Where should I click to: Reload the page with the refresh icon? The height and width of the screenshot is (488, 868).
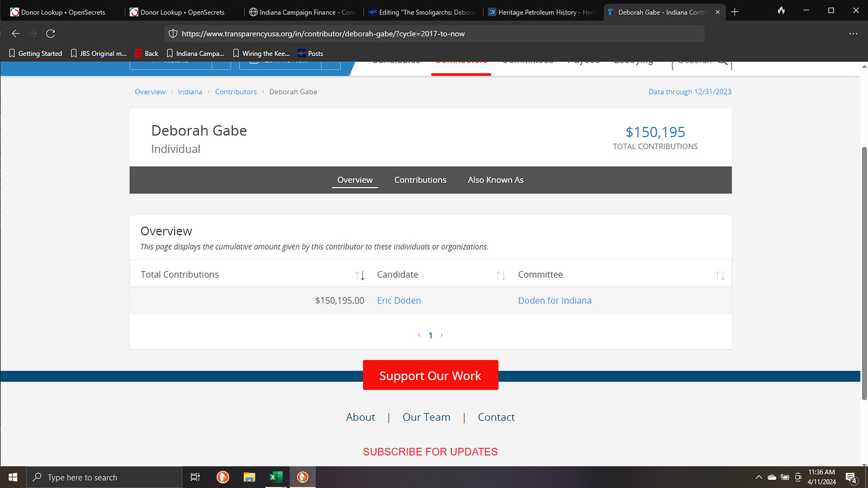click(51, 34)
